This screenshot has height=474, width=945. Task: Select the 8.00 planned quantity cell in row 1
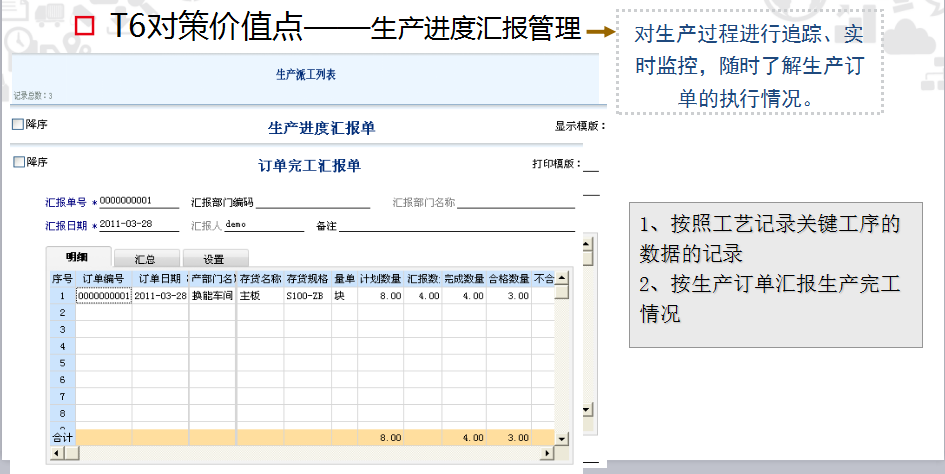pyautogui.click(x=381, y=295)
